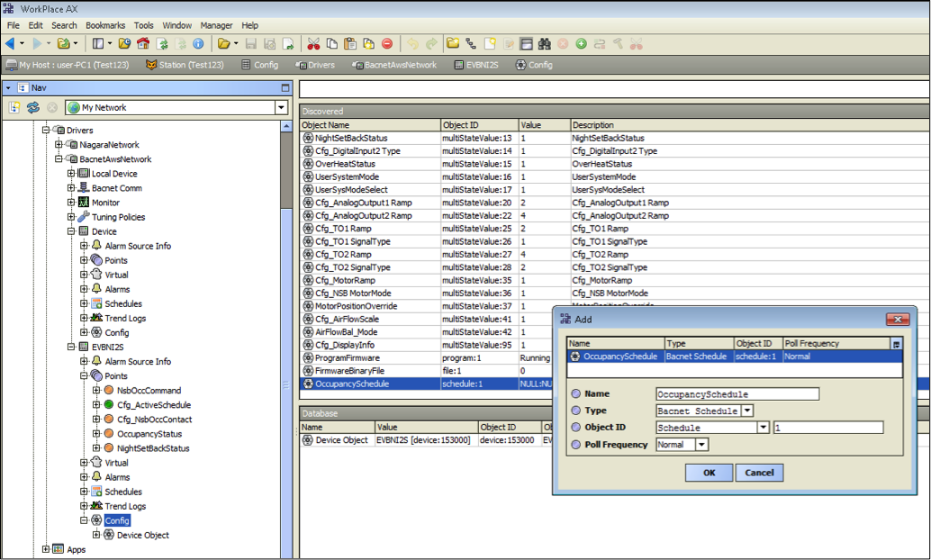
Task: Click the Name field in Add dialog
Action: coord(737,394)
